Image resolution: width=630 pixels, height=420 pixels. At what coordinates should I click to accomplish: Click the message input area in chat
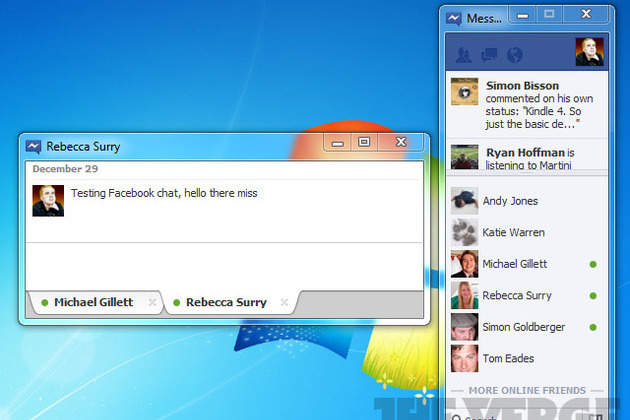(223, 266)
